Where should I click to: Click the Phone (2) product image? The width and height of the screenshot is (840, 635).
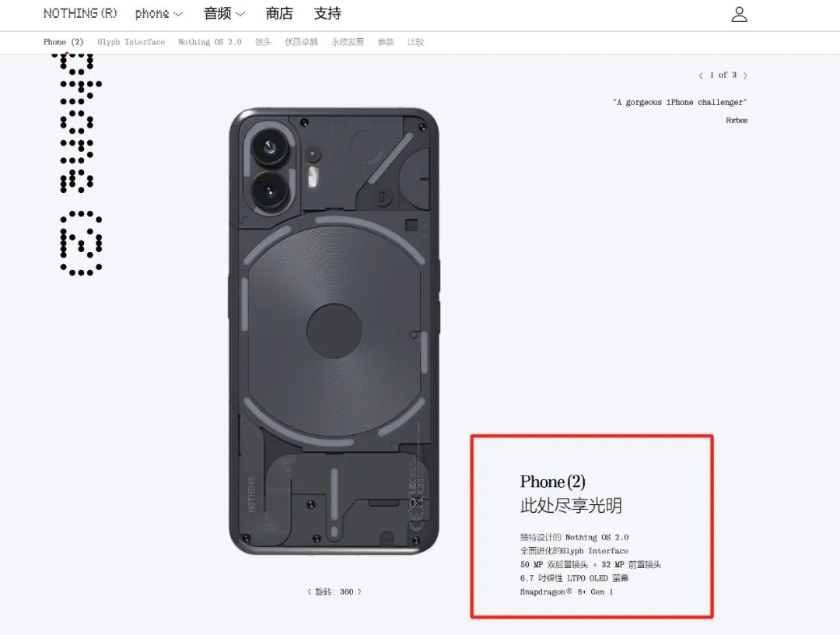[334, 332]
